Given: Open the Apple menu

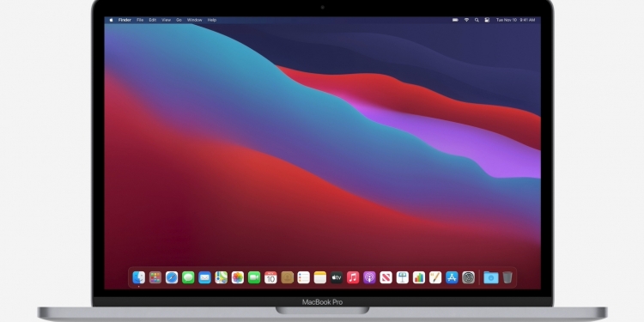Looking at the screenshot, I should (111, 20).
